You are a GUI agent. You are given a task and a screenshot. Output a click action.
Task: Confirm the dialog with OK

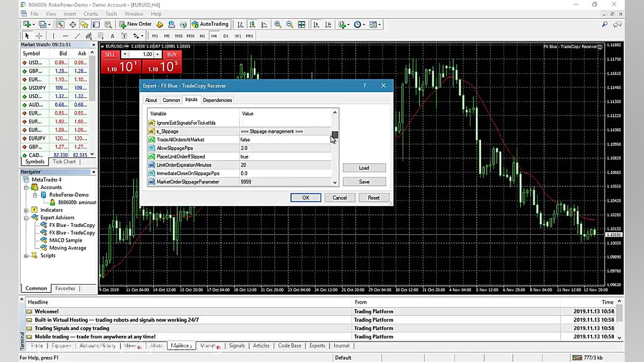(x=305, y=198)
